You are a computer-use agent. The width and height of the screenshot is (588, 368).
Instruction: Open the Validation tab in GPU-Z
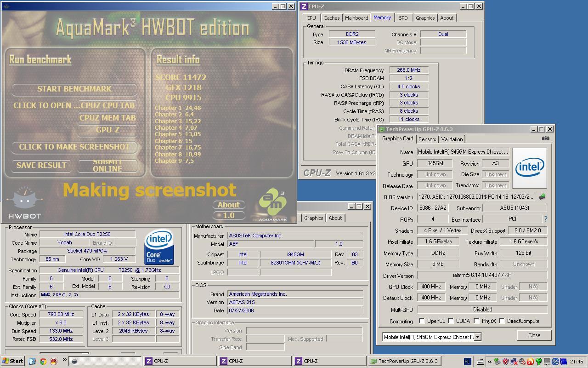pyautogui.click(x=452, y=139)
